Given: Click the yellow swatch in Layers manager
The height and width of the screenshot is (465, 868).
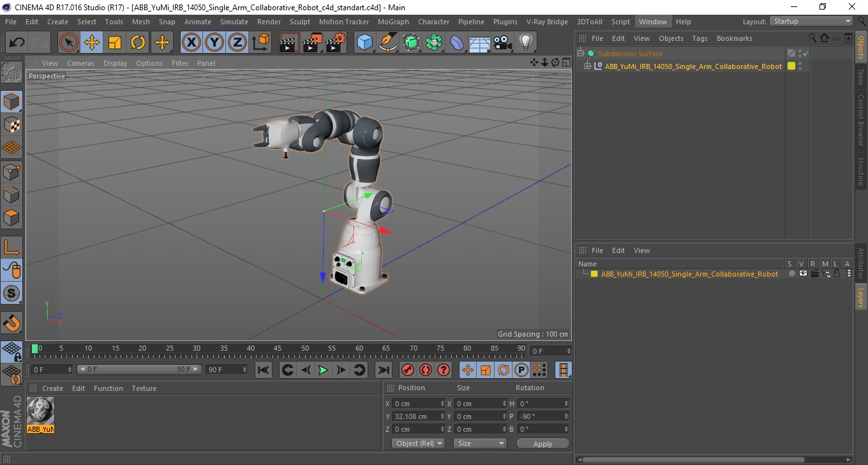Looking at the screenshot, I should pos(594,274).
